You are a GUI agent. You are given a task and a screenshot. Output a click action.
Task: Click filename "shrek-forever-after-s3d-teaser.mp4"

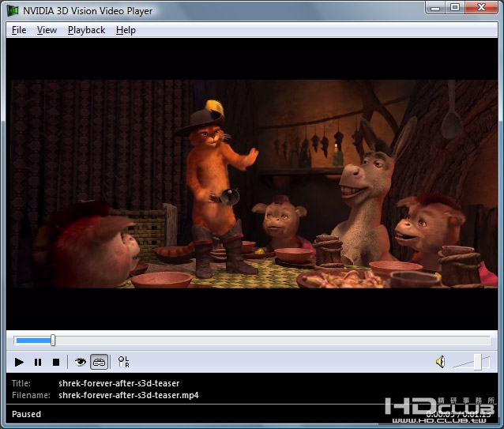point(129,395)
